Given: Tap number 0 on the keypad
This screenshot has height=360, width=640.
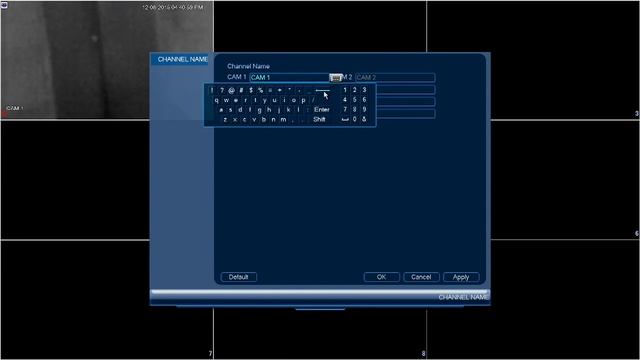Looking at the screenshot, I should coord(355,119).
